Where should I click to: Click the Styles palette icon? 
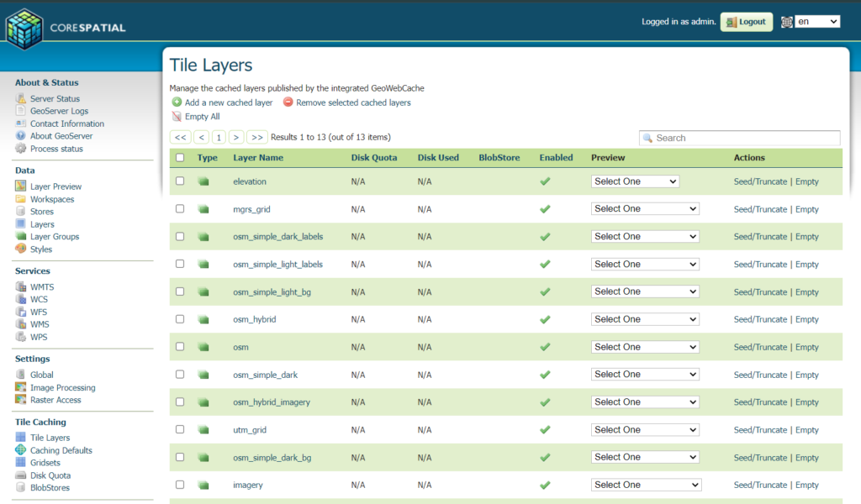point(21,249)
